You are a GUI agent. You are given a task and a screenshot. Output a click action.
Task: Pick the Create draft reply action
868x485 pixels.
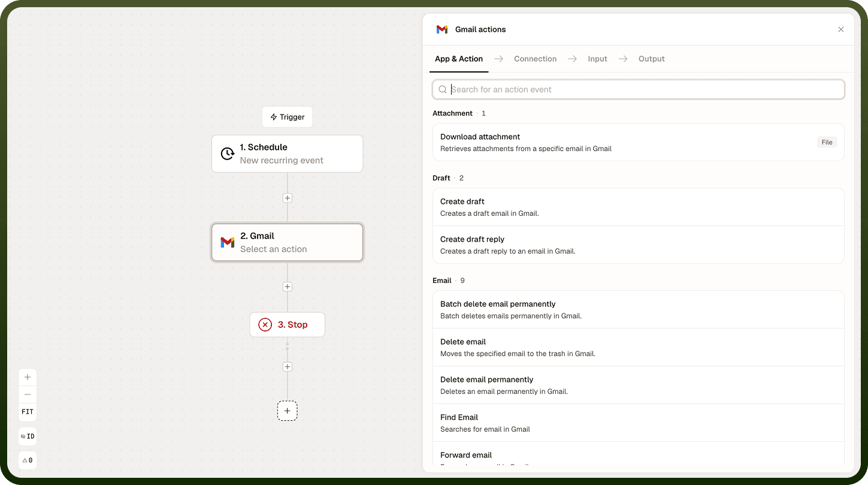(x=639, y=245)
